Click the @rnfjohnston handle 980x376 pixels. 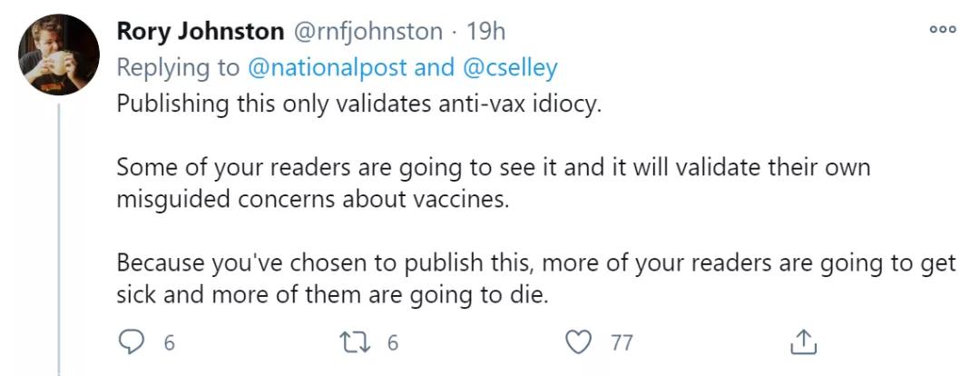tap(367, 31)
